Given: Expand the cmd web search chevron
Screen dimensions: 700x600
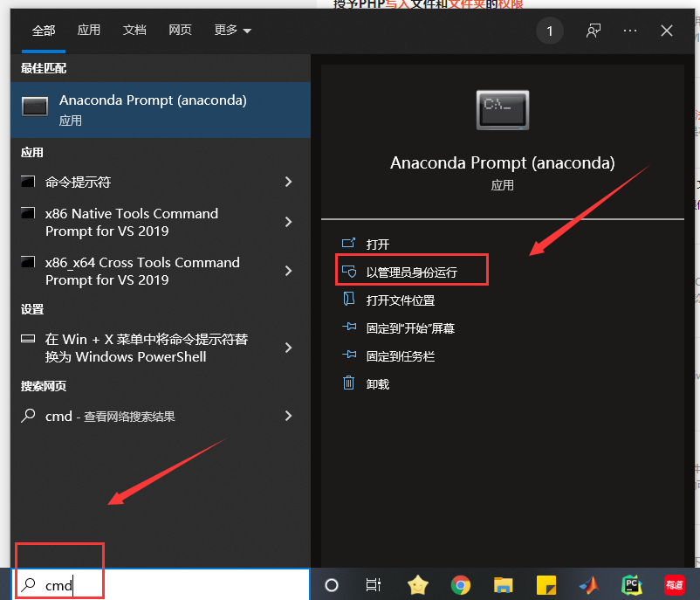Looking at the screenshot, I should [288, 416].
